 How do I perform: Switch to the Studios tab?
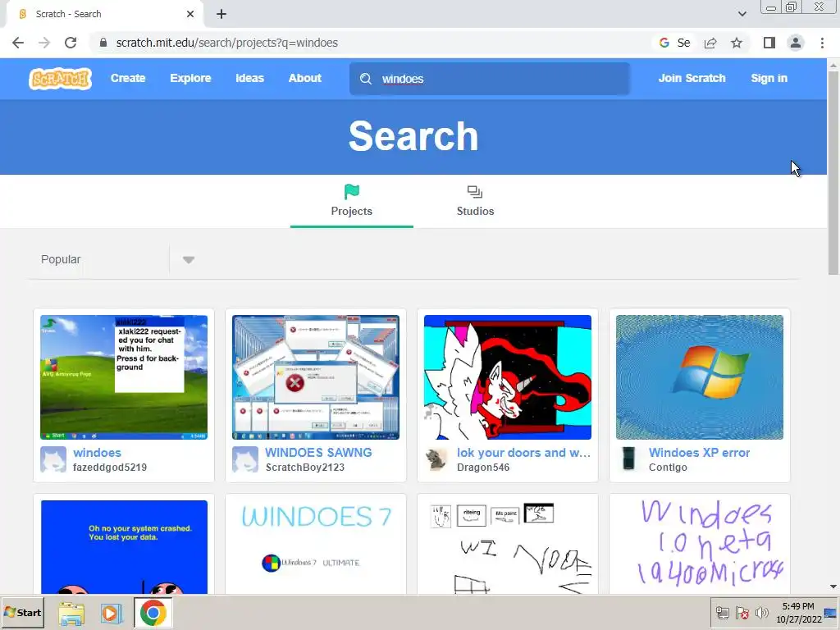475,202
